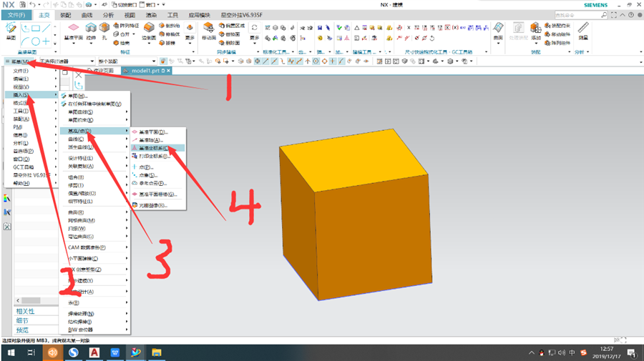
Task: Choose 基准/点(D) submenu item
Action: pyautogui.click(x=95, y=131)
